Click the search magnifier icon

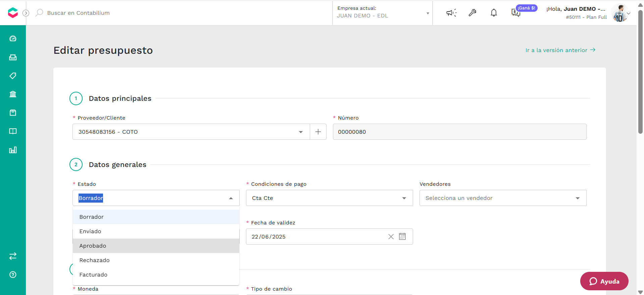click(39, 13)
